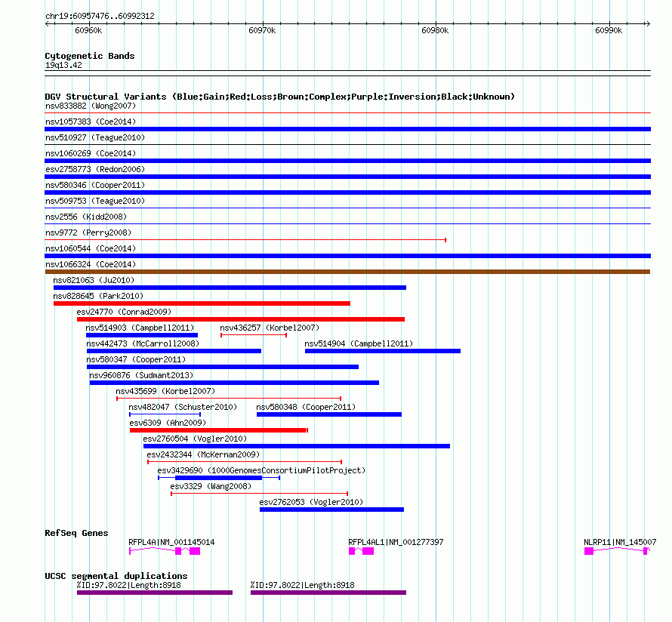Image resolution: width=672 pixels, height=622 pixels.
Task: Click the esv24770 (Conrad2009) red bar
Action: click(x=241, y=319)
